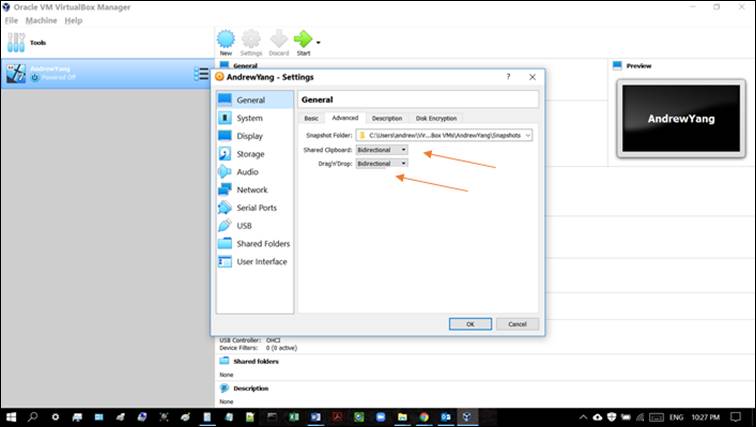Screen dimensions: 756x427
Task: Switch to the Description tab
Action: pos(387,118)
